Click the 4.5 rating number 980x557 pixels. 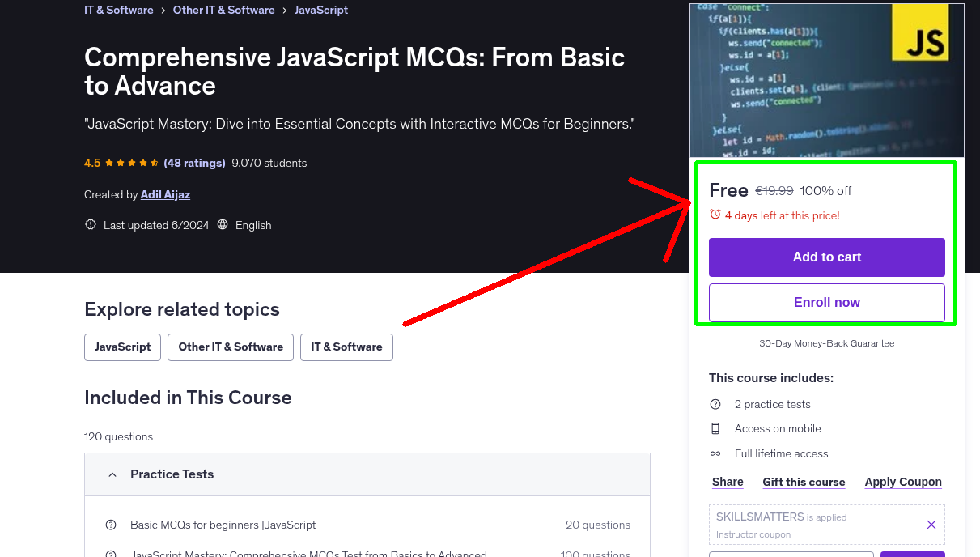pyautogui.click(x=92, y=163)
